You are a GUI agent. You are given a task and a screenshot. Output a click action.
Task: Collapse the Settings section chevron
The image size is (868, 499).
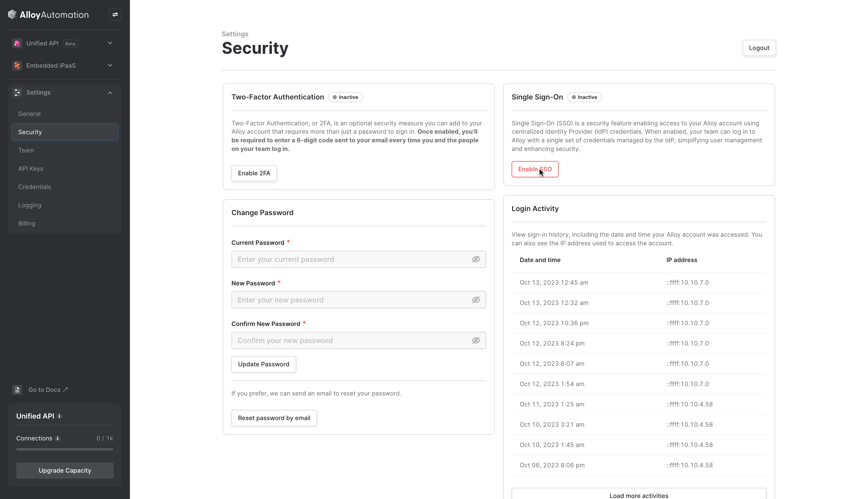pos(110,93)
